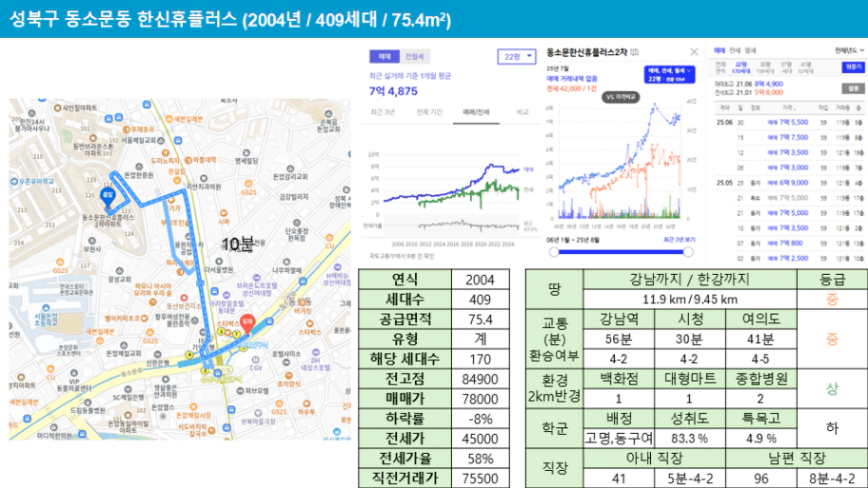Select the 41평 area option

805,68
